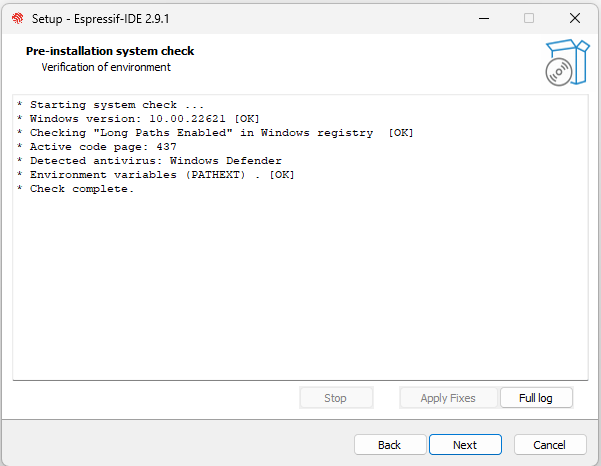601x466 pixels.
Task: Click the "Pre-installation system check" heading
Action: (x=110, y=51)
